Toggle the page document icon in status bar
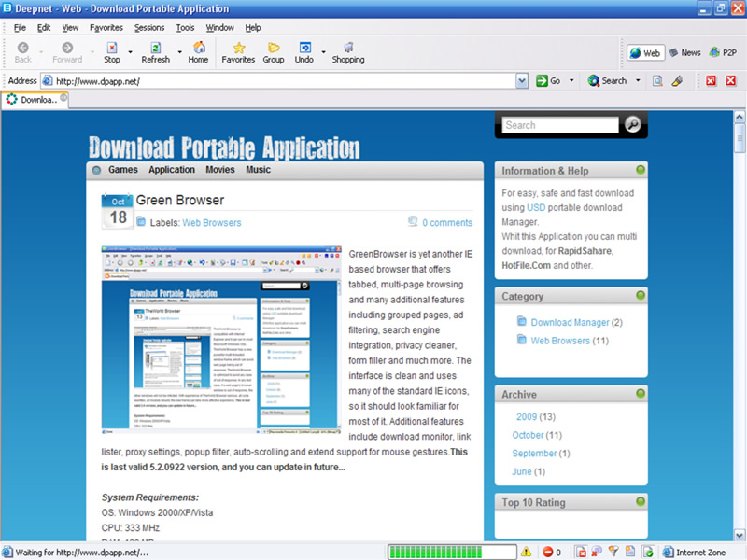 pyautogui.click(x=630, y=552)
